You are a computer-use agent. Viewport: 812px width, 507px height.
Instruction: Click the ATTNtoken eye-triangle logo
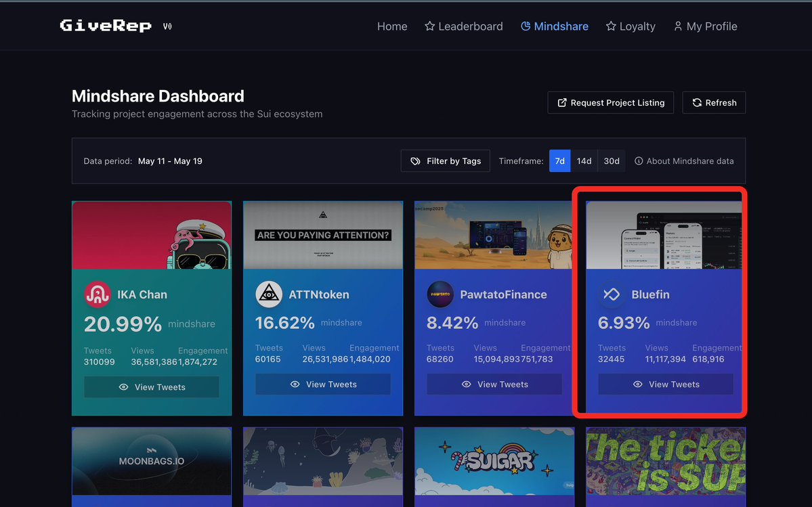269,294
